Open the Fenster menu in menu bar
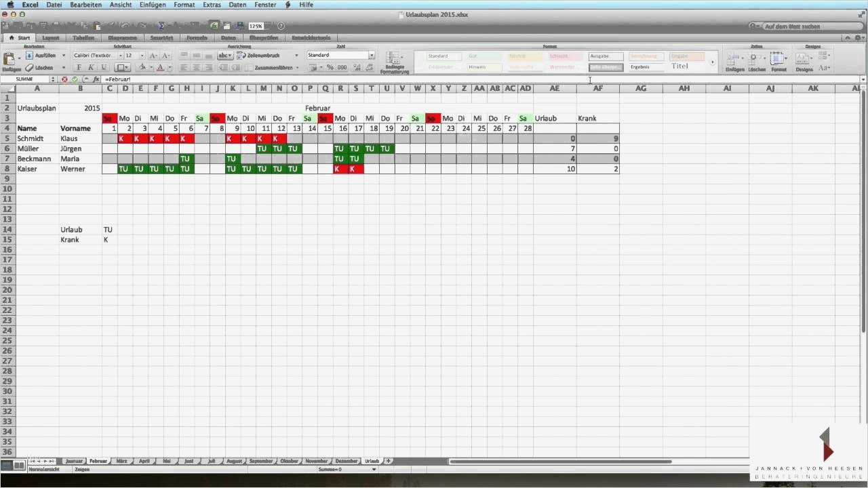This screenshot has width=868, height=488. pos(265,5)
